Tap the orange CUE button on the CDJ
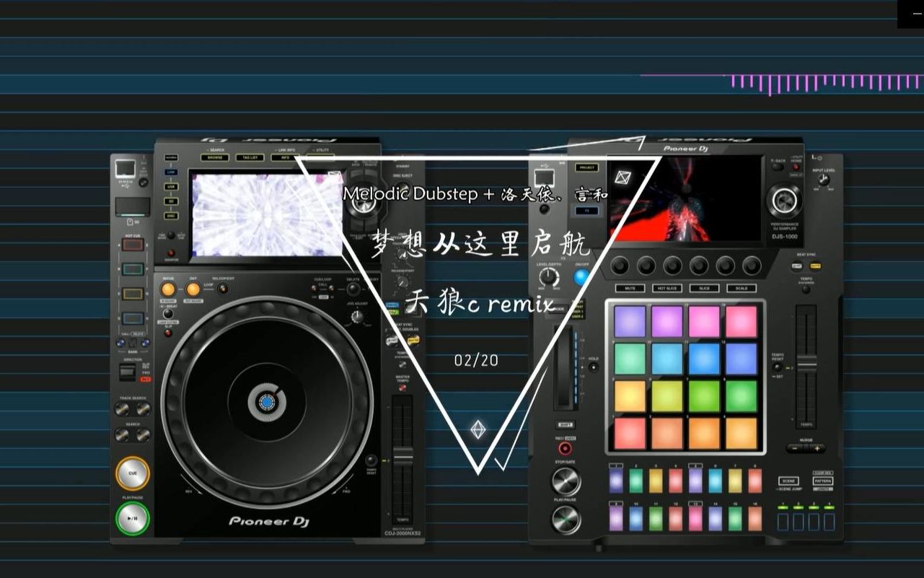Image resolution: width=924 pixels, height=578 pixels. (133, 474)
